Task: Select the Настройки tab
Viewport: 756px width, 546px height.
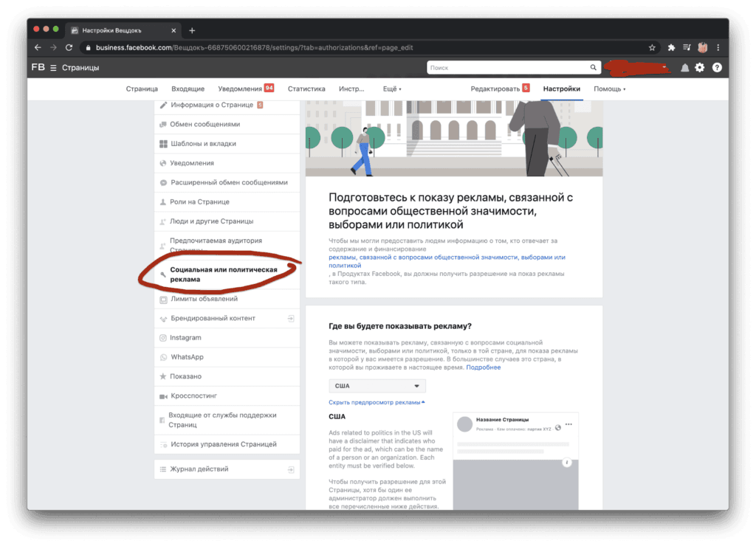Action: click(562, 89)
